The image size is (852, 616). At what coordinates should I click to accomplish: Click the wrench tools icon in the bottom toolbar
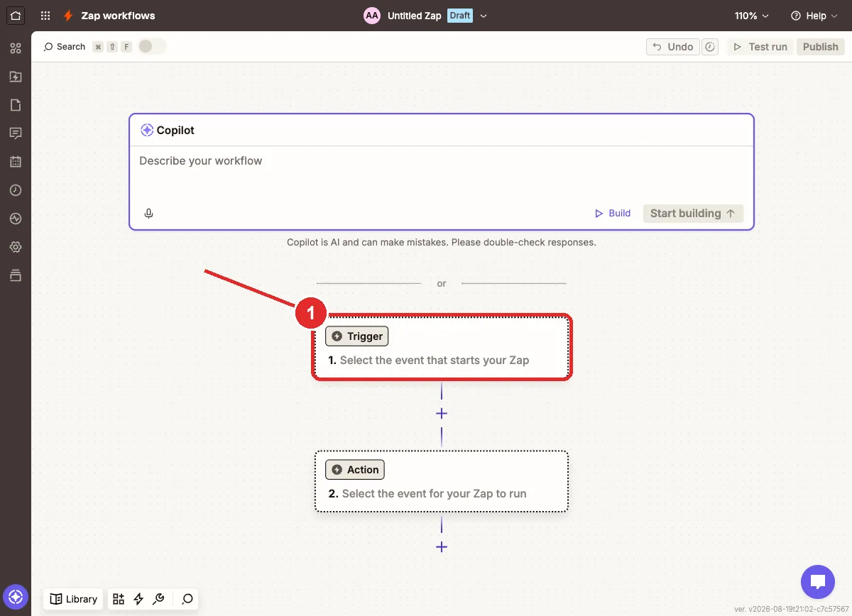pyautogui.click(x=159, y=599)
